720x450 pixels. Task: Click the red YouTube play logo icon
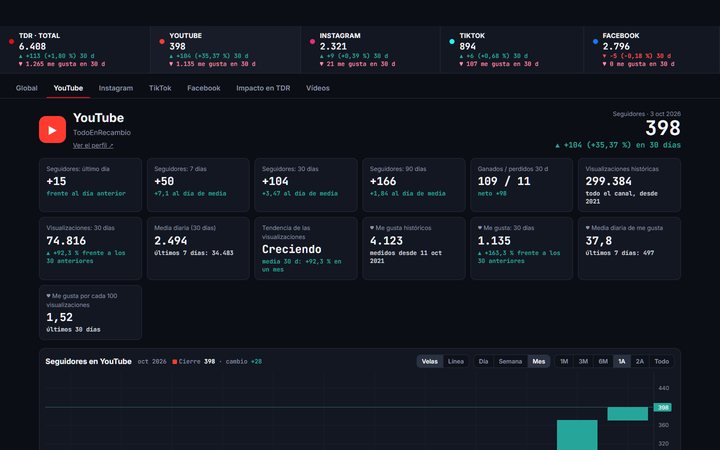(52, 130)
